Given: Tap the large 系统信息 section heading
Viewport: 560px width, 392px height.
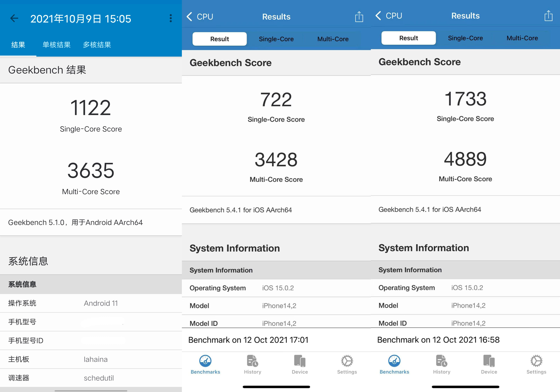Looking at the screenshot, I should pyautogui.click(x=28, y=261).
